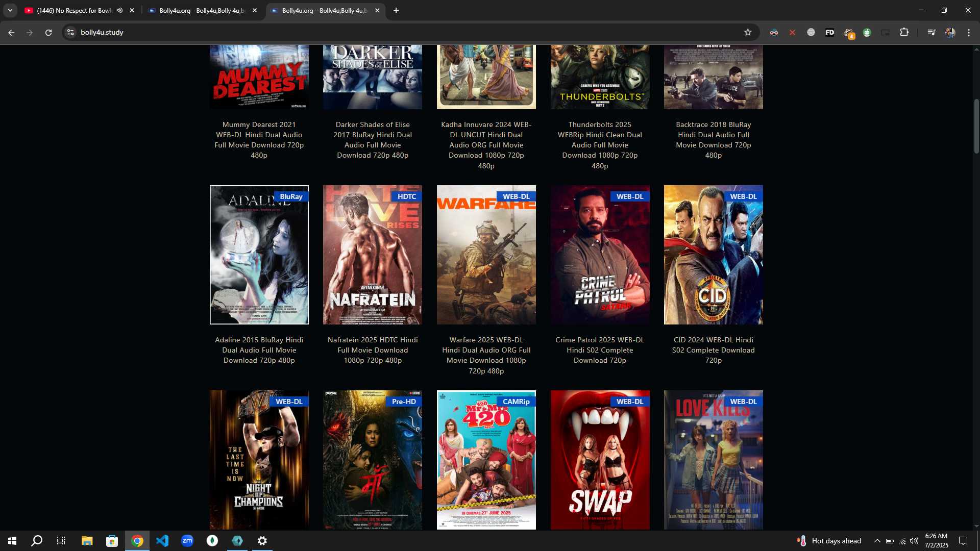Open Darker Shades of Elise 2017 link
This screenshot has height=551, width=980.
click(x=373, y=140)
